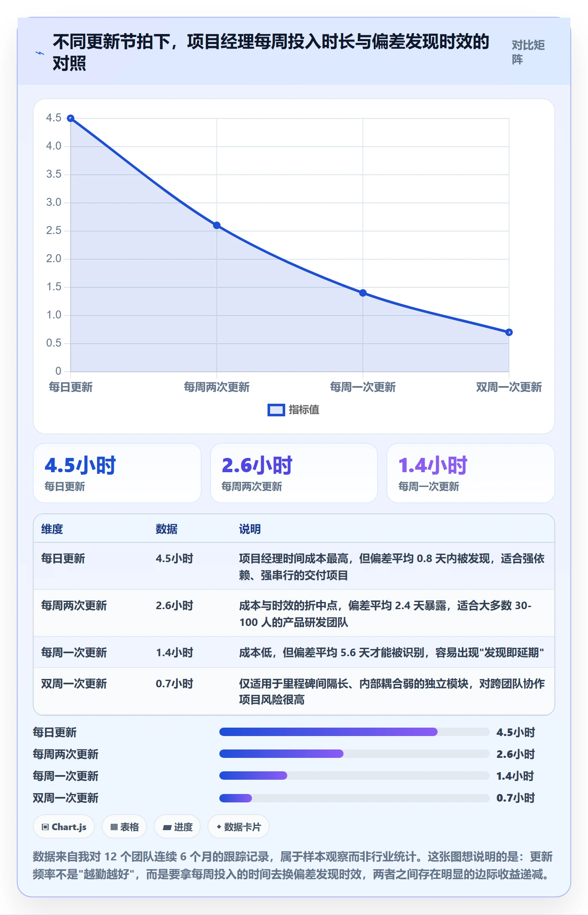Viewport: 588px width, 915px height.
Task: Click the 双周一次更新 0.7小时 progress bar
Action: point(354,798)
